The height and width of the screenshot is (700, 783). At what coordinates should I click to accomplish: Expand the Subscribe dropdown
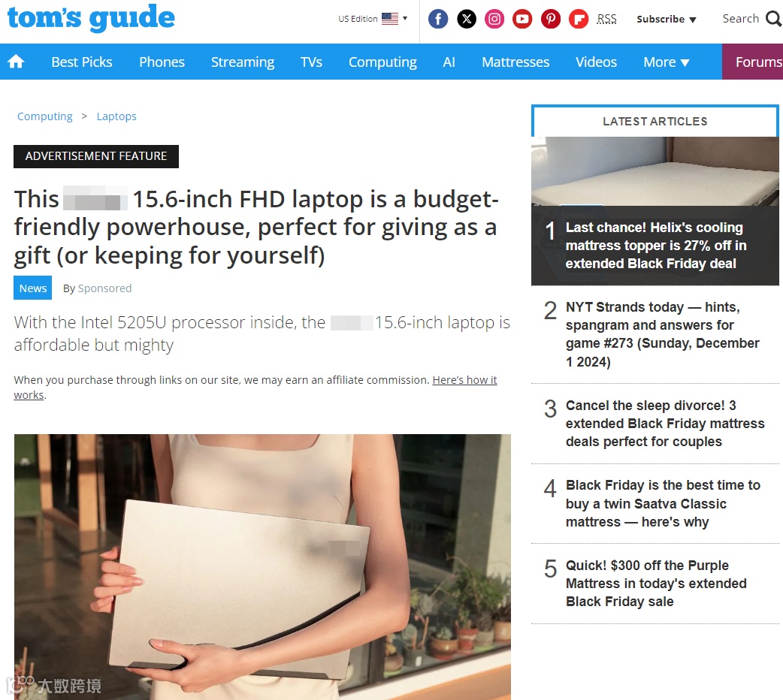point(666,19)
